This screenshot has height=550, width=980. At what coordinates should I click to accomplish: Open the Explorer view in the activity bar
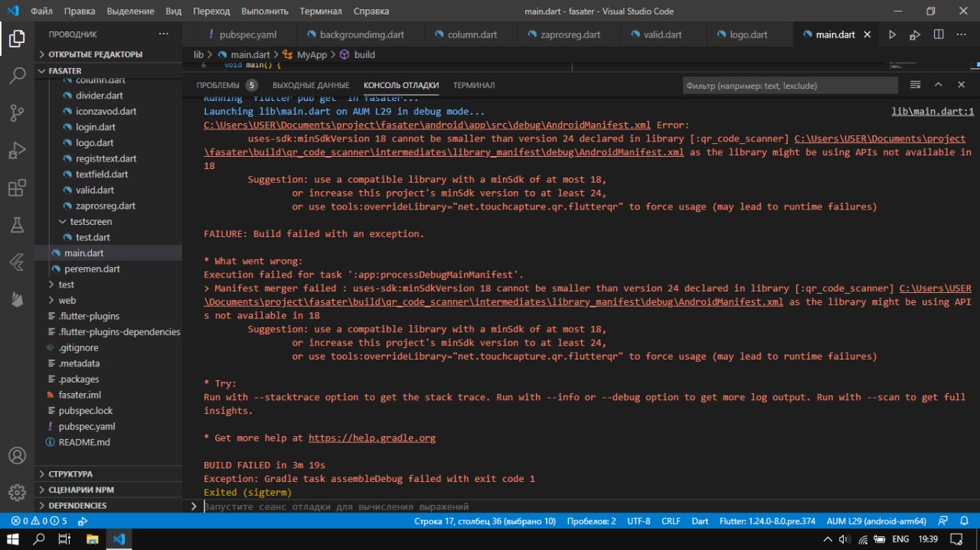17,39
